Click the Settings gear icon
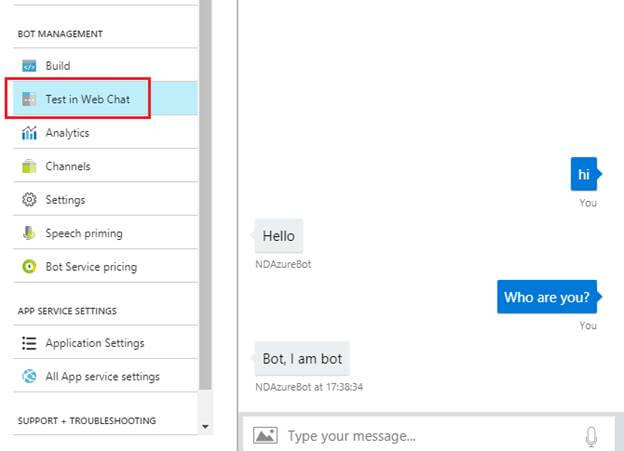Viewport: 624px width, 451px height. point(29,199)
